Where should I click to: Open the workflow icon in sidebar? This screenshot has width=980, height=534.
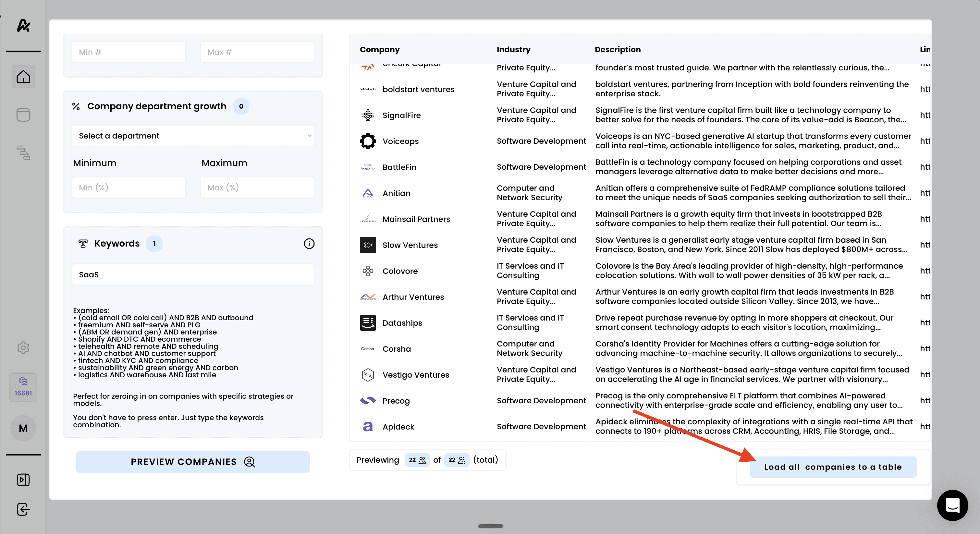(x=23, y=153)
